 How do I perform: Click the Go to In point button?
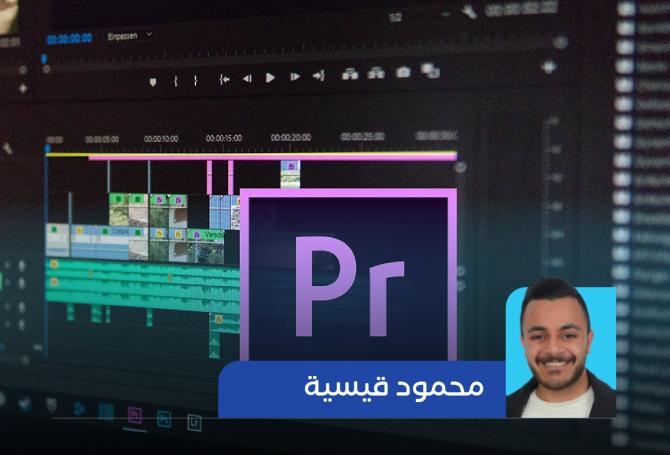[224, 79]
